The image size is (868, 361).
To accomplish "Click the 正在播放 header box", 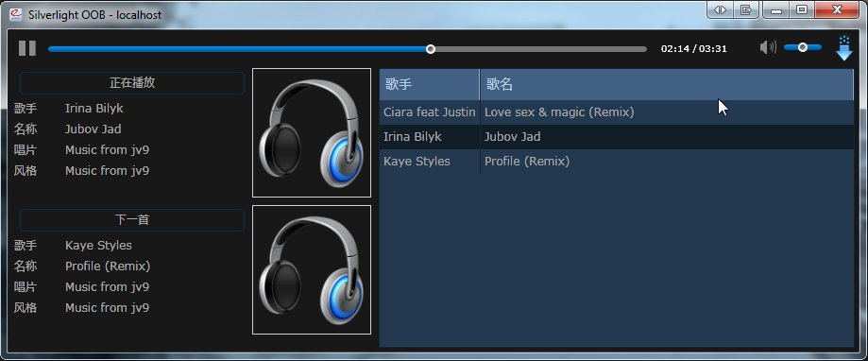I will (x=132, y=83).
